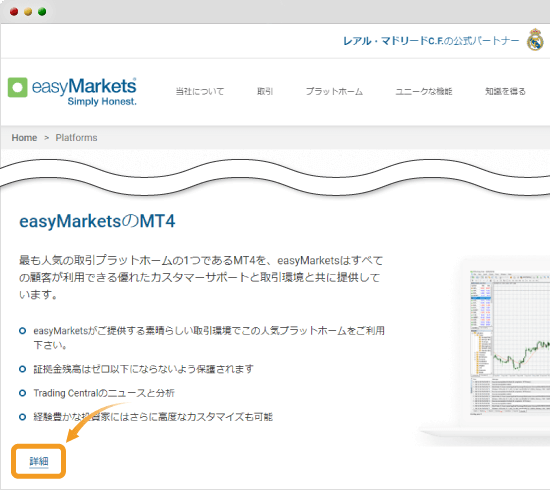Click the Platforms breadcrumb

76,137
